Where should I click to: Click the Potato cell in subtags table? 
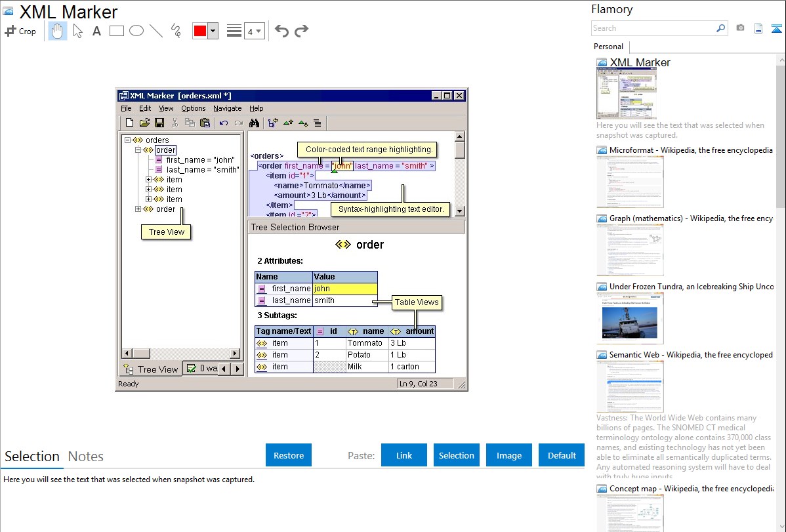coord(367,355)
